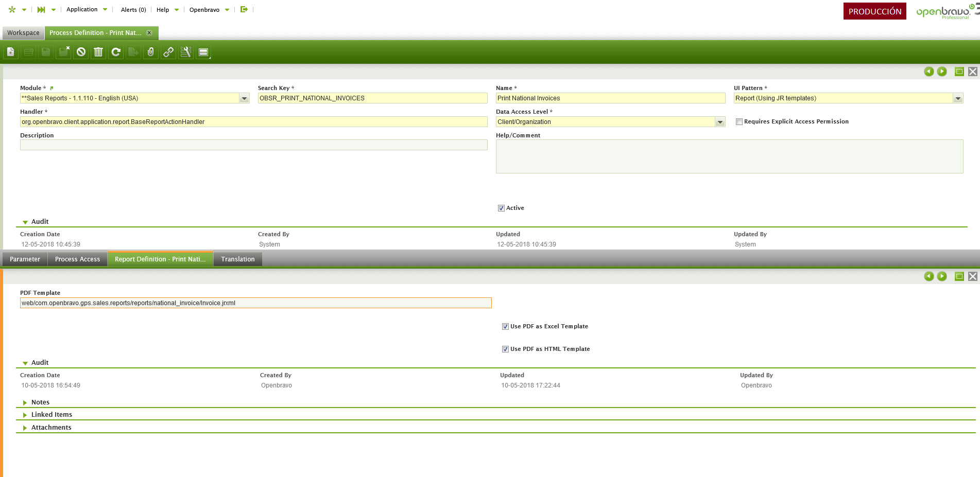Switch to the Workspace tab
Viewport: 980px width, 477px height.
23,33
